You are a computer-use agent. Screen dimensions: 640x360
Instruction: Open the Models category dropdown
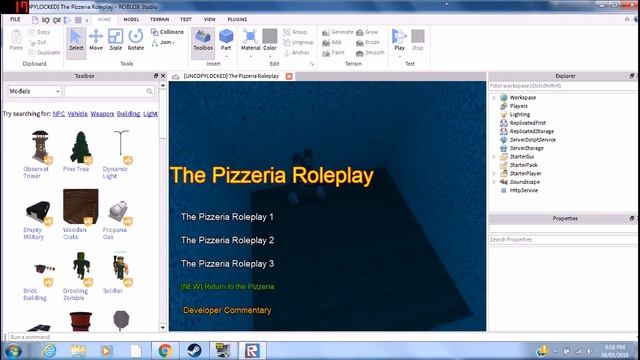click(x=34, y=91)
